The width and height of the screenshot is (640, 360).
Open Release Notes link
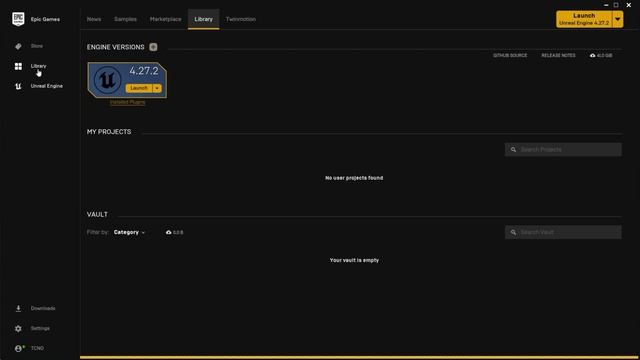click(558, 56)
